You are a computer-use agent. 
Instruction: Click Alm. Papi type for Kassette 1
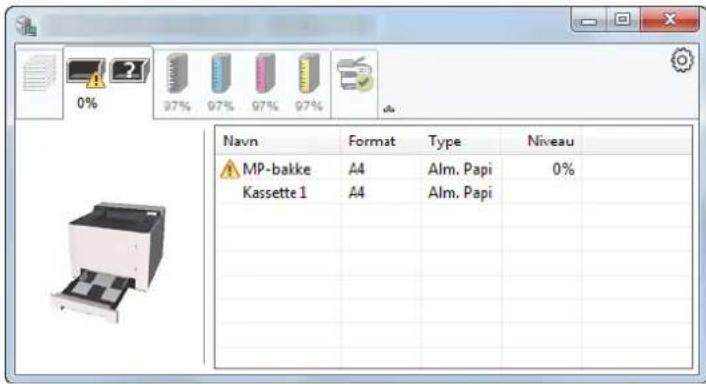[460, 193]
